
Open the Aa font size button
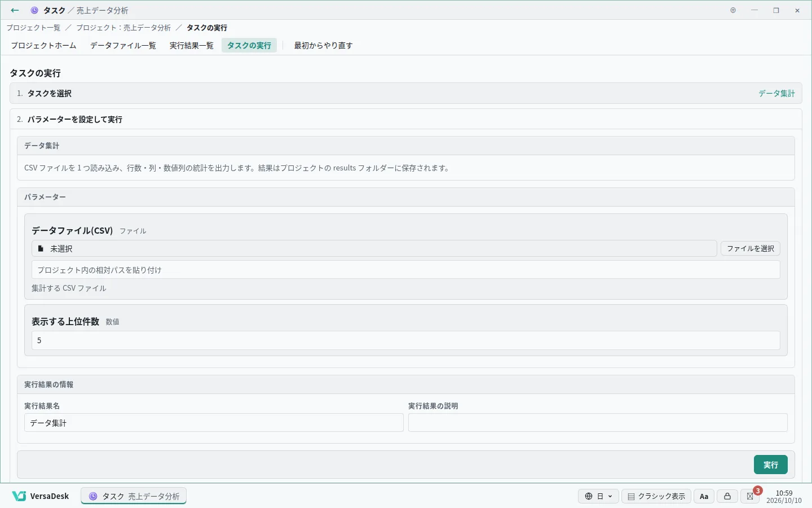pyautogui.click(x=704, y=496)
